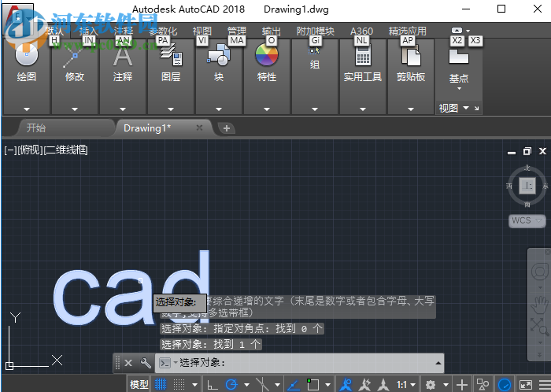
Task: Click the annotation visibility icon in status bar
Action: tap(346, 385)
